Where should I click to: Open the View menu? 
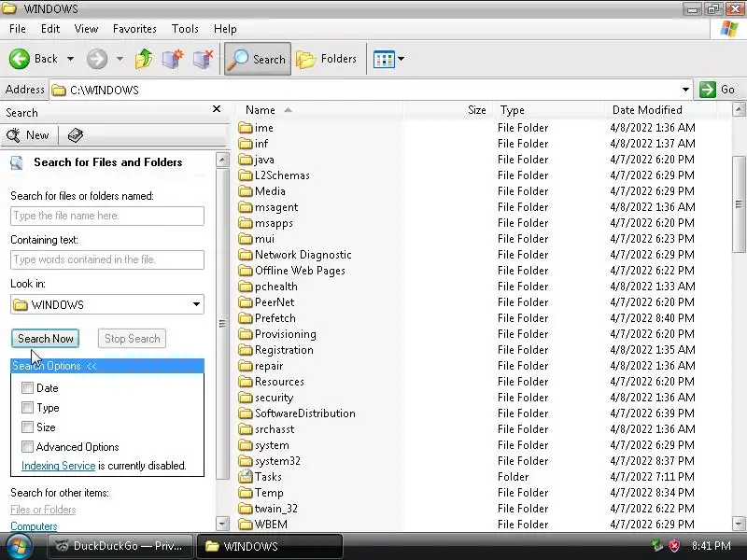point(86,29)
